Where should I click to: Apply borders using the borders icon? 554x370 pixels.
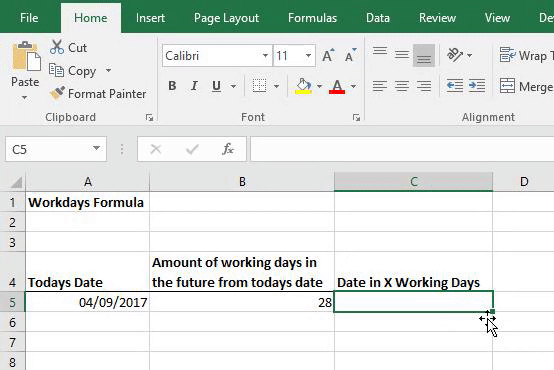point(259,86)
